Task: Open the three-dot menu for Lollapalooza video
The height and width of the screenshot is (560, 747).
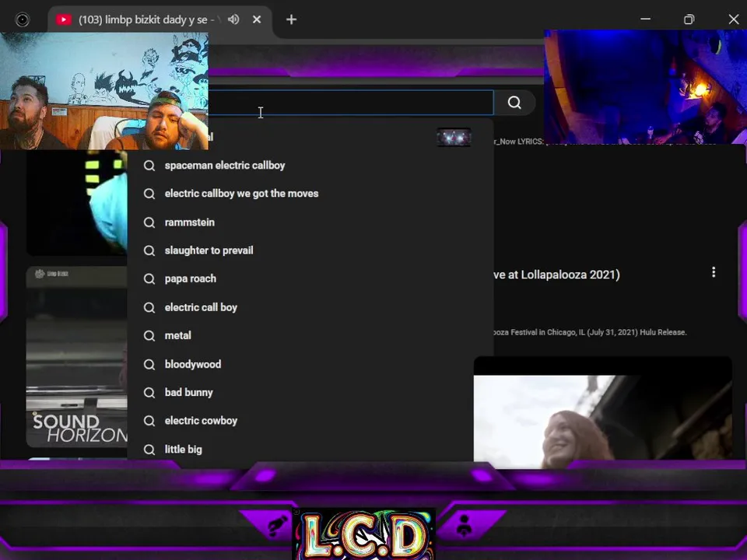Action: pyautogui.click(x=714, y=272)
